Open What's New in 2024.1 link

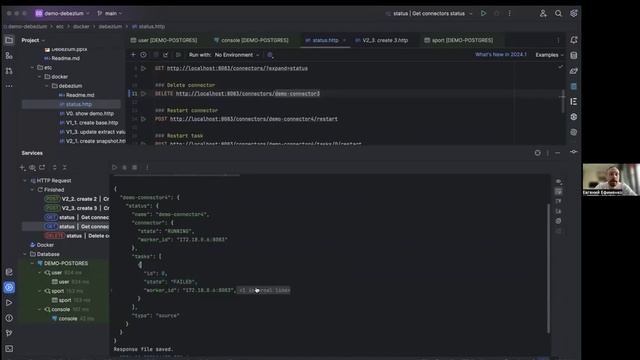(x=500, y=54)
